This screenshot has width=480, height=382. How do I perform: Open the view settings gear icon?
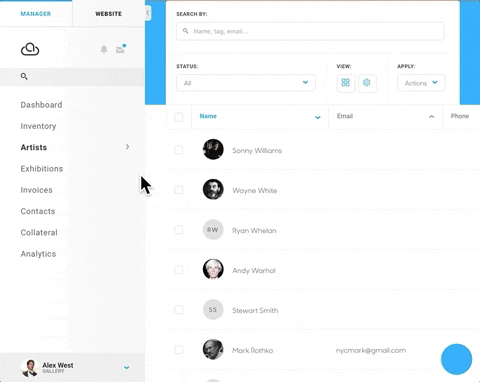[x=367, y=83]
